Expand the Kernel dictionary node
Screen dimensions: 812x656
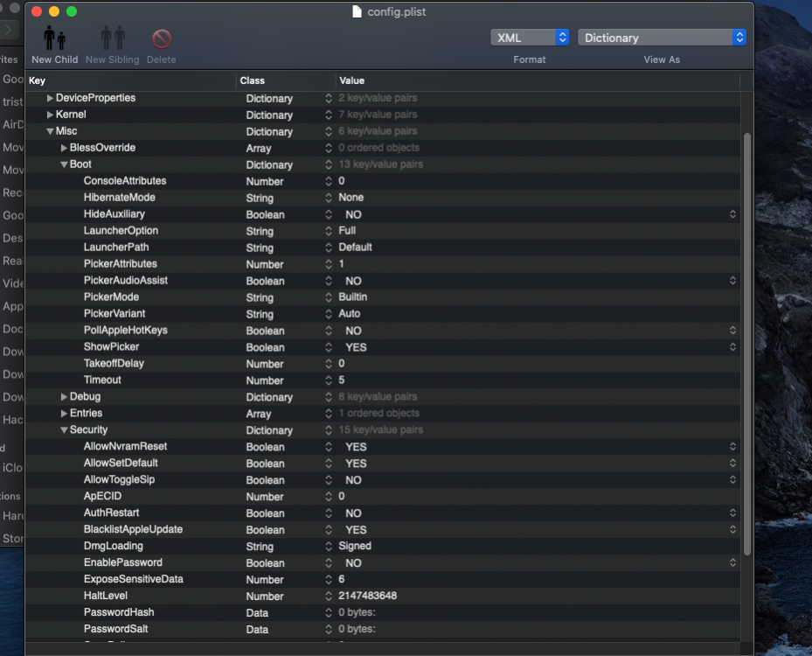pyautogui.click(x=50, y=115)
